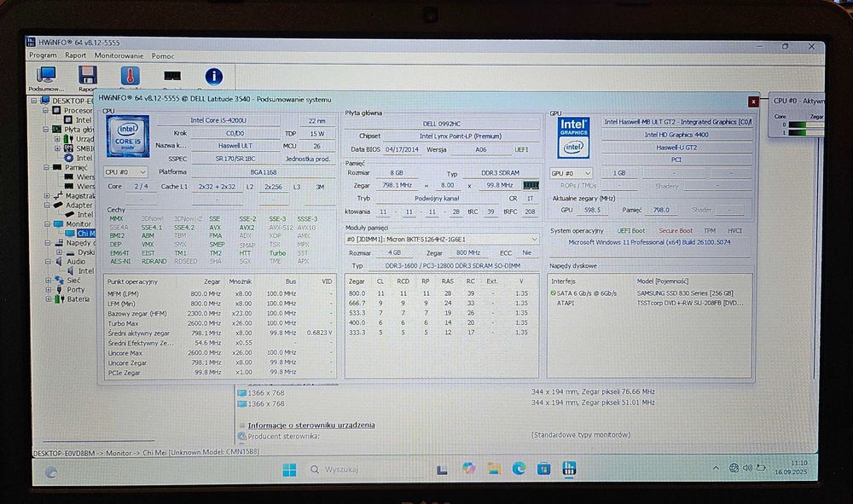853x504 pixels.
Task: Select the Procesor tree node icon
Action: 56,110
